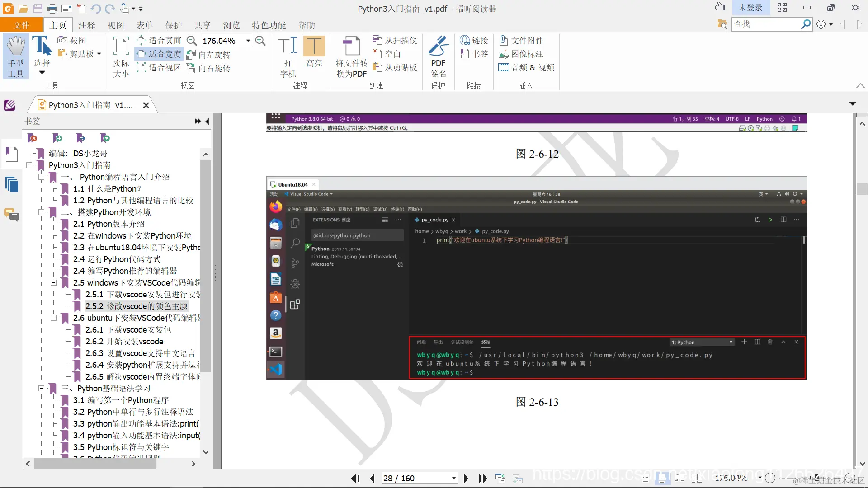868x488 pixels.
Task: Go to the next page
Action: pos(466,478)
